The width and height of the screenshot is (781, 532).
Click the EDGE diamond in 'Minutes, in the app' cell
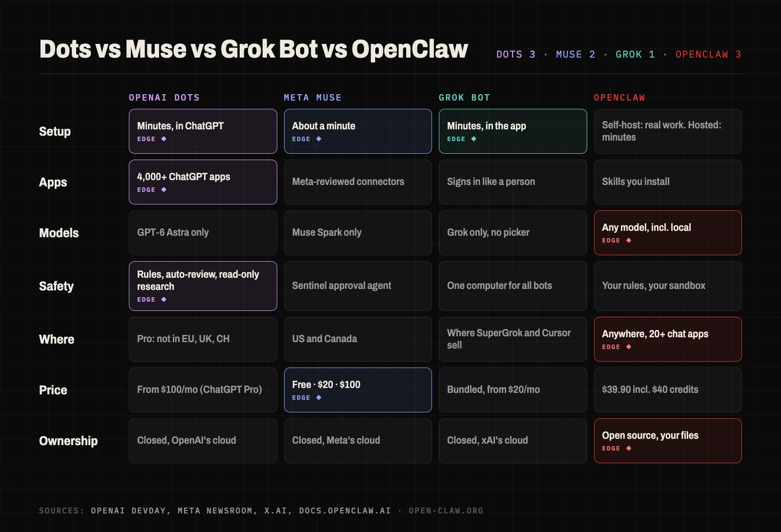pyautogui.click(x=473, y=139)
